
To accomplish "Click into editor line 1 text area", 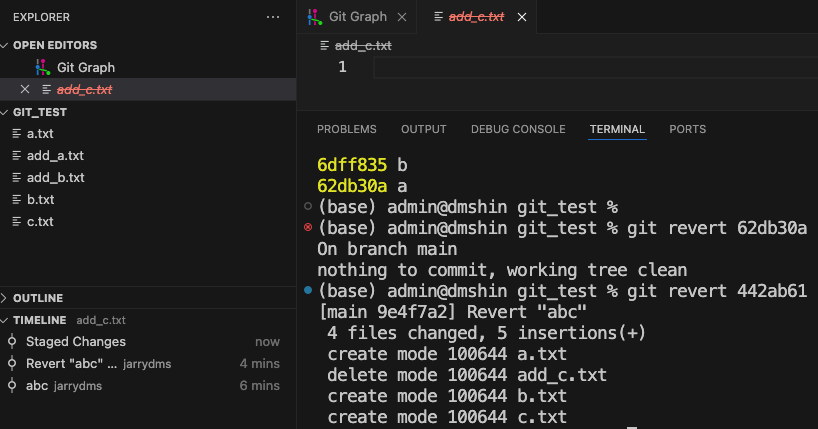I will pyautogui.click(x=596, y=67).
